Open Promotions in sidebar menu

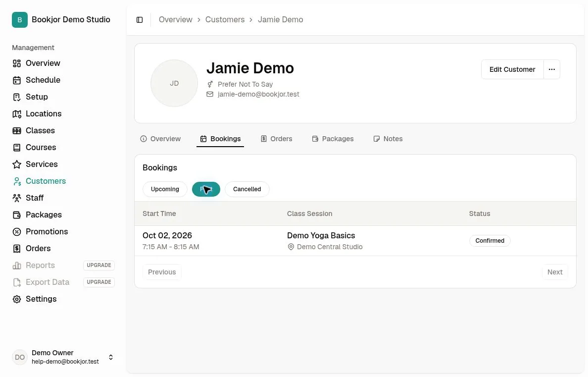[x=47, y=232]
